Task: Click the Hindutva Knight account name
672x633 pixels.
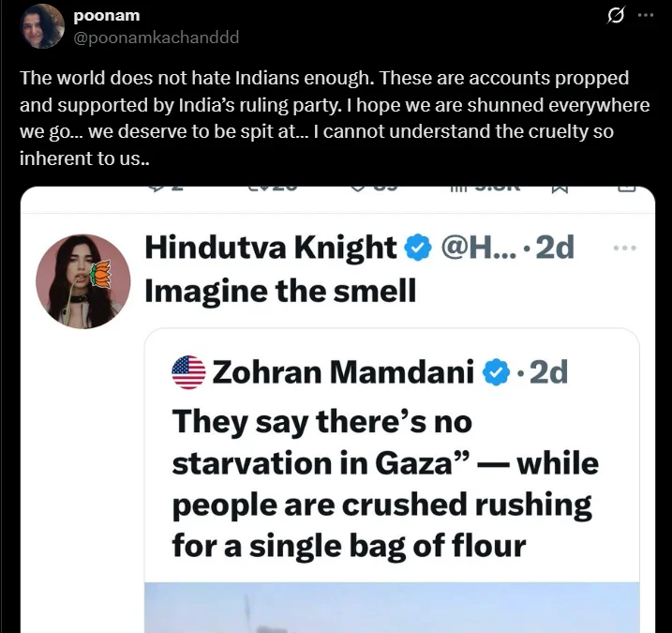Action: coord(271,248)
